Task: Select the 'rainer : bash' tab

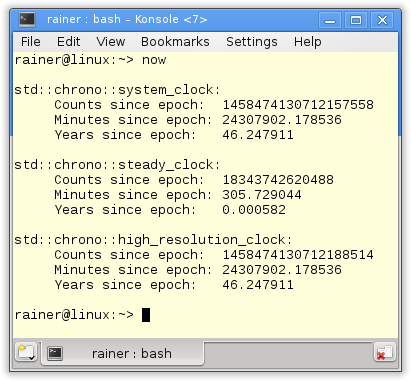Action: pyautogui.click(x=122, y=353)
